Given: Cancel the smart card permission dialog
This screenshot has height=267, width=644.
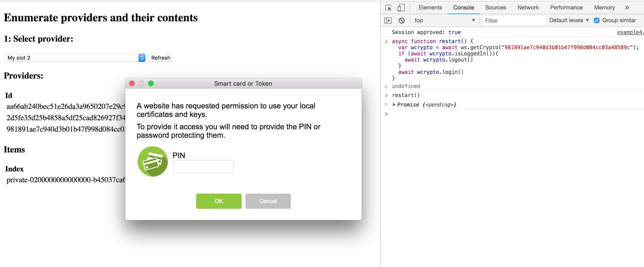Looking at the screenshot, I should point(268,201).
